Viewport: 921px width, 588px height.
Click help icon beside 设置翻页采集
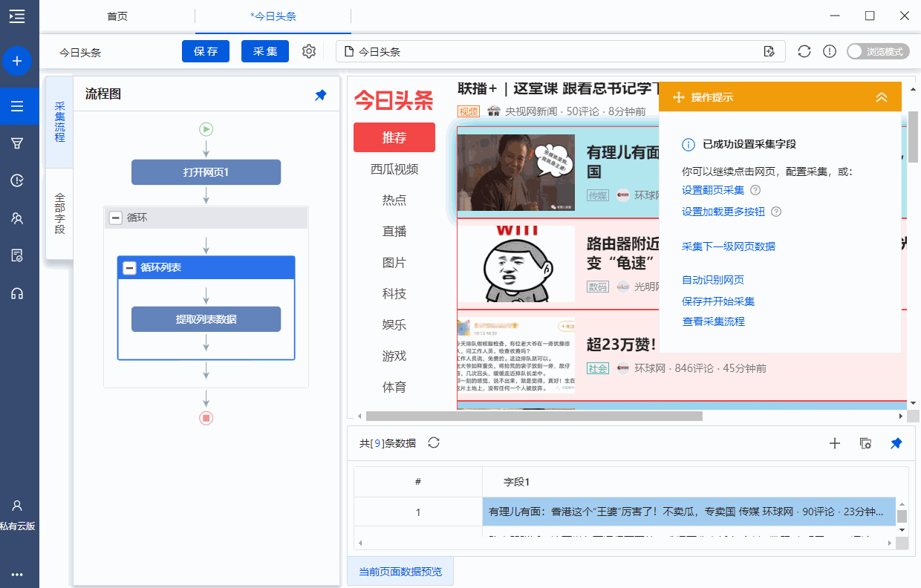coord(755,191)
